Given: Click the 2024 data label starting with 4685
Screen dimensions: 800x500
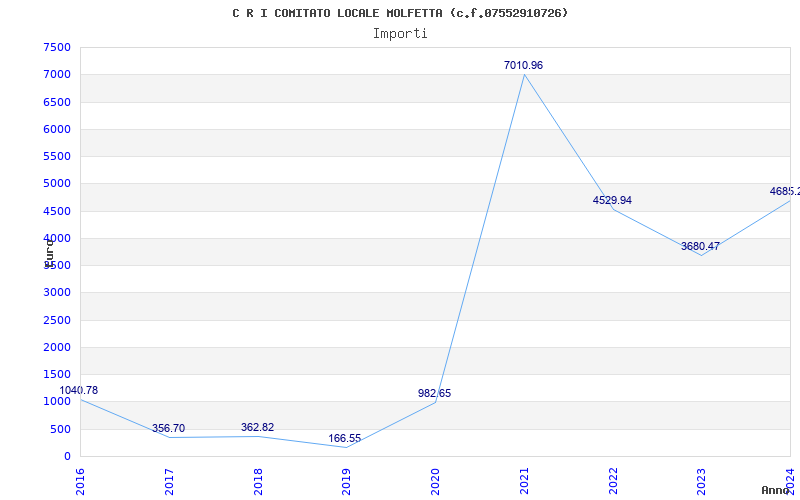Looking at the screenshot, I should tap(785, 191).
